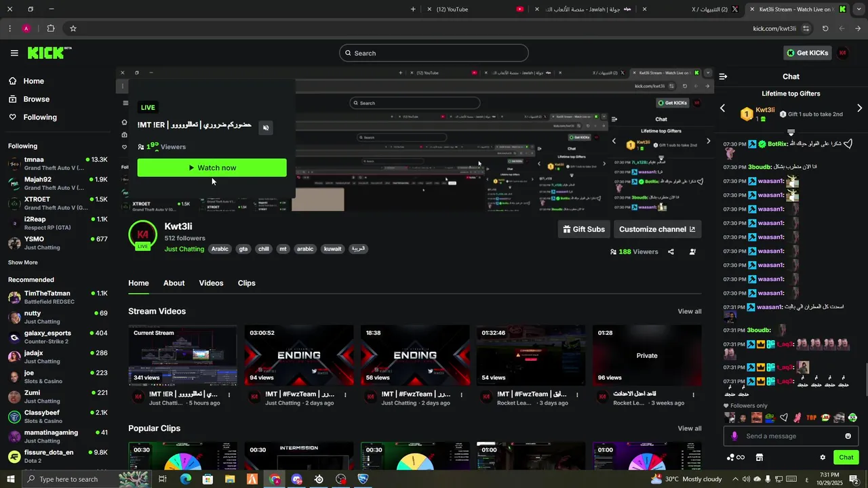Image resolution: width=868 pixels, height=488 pixels.
Task: Switch to the Videos tab
Action: click(x=211, y=283)
